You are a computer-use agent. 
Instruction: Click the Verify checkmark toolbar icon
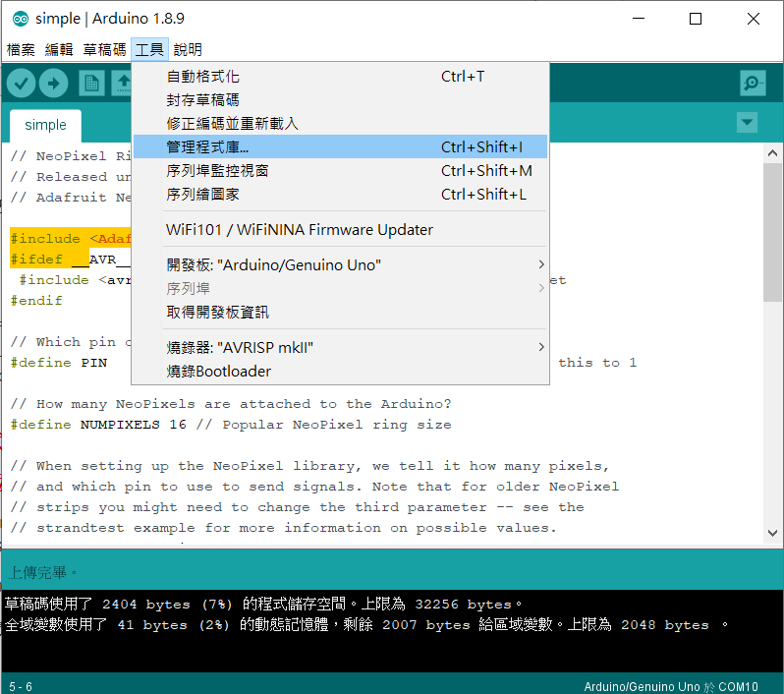click(22, 84)
